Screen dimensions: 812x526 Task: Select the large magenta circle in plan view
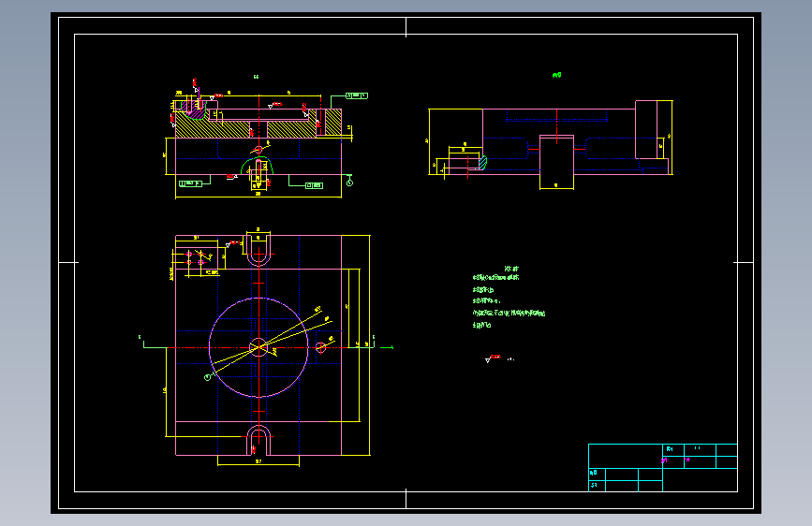tap(258, 347)
